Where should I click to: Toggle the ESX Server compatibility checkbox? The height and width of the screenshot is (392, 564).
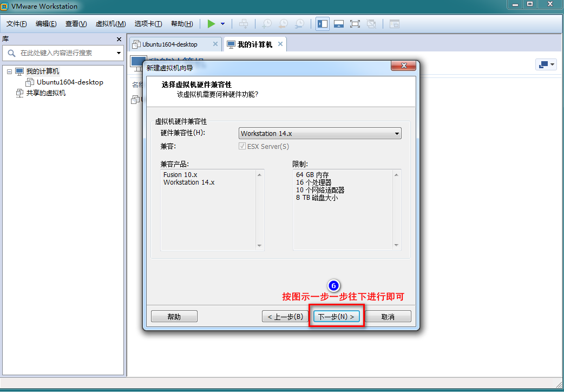click(242, 146)
